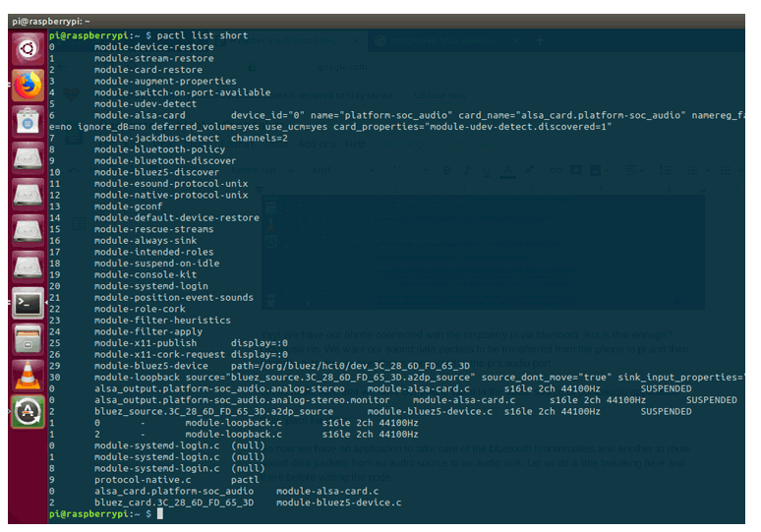Click the terminal prompt cursor at bottom
This screenshot has height=532, width=761.
(x=159, y=514)
